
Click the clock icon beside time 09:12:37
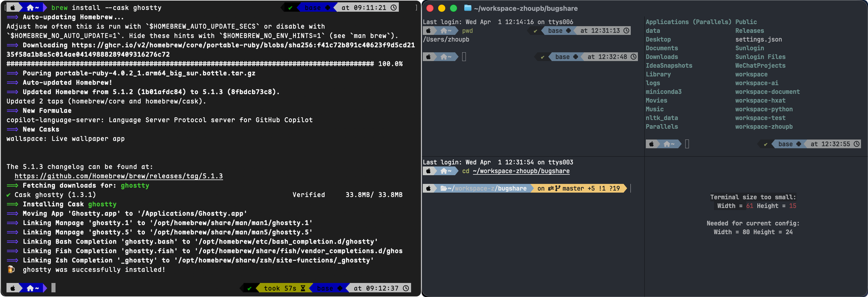(x=406, y=288)
